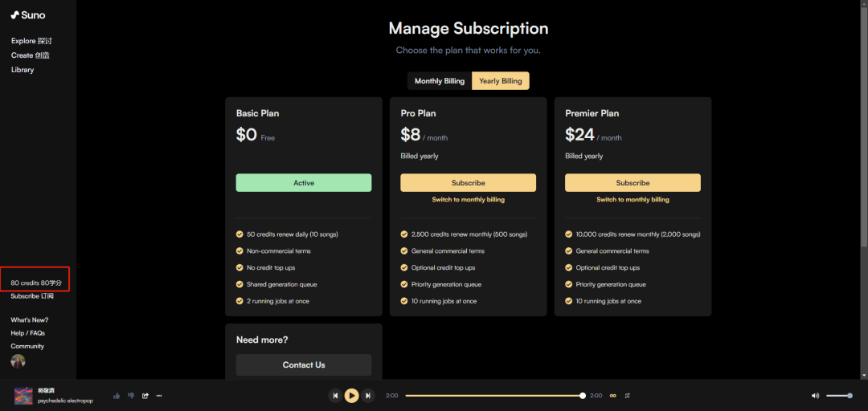This screenshot has height=411, width=868.
Task: Click the play button in player bar
Action: click(351, 395)
